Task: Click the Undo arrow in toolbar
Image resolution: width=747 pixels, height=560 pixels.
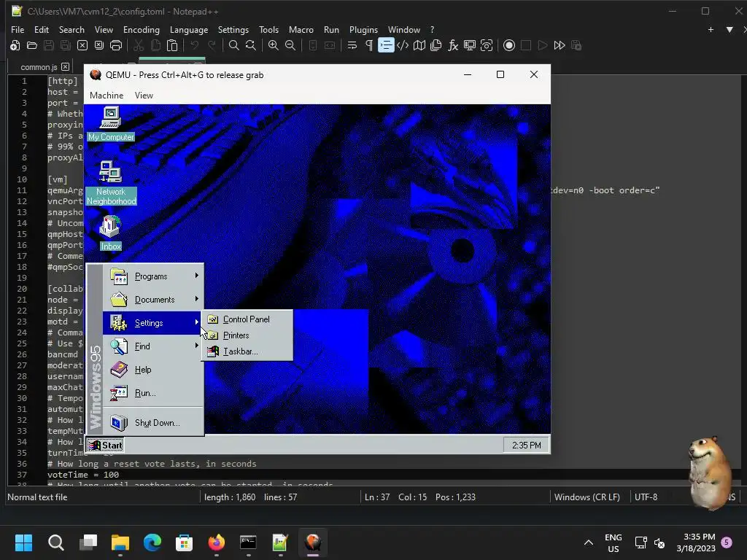Action: (x=194, y=45)
